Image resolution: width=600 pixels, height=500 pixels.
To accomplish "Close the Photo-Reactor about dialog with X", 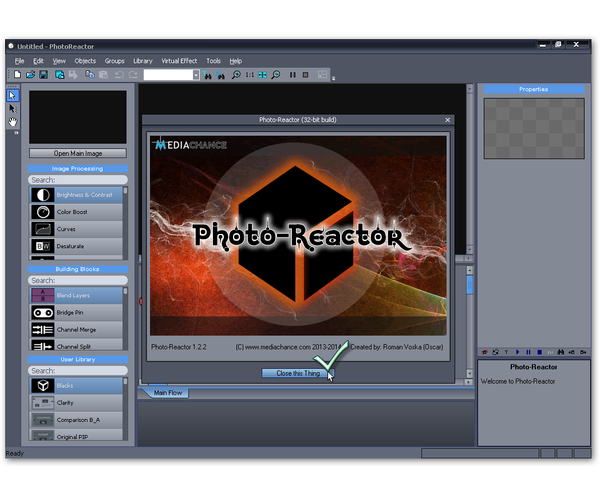I will tap(448, 120).
